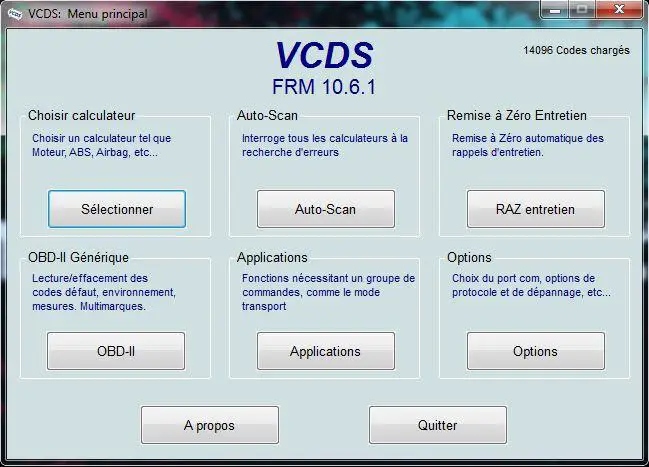649x467 pixels.
Task: Click 'Interroge tous les calculateurs' description
Action: click(x=325, y=145)
